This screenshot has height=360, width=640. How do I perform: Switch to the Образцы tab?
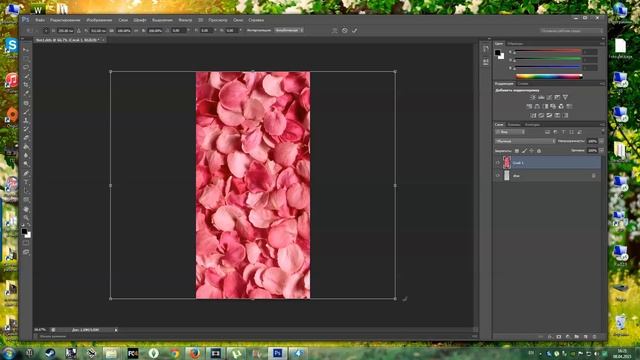pos(516,44)
